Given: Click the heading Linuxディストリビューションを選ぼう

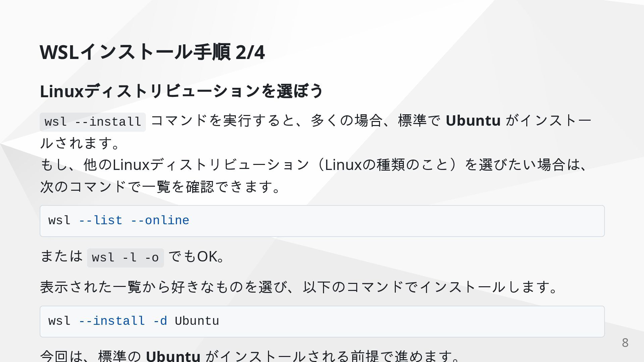Looking at the screenshot, I should [x=181, y=91].
